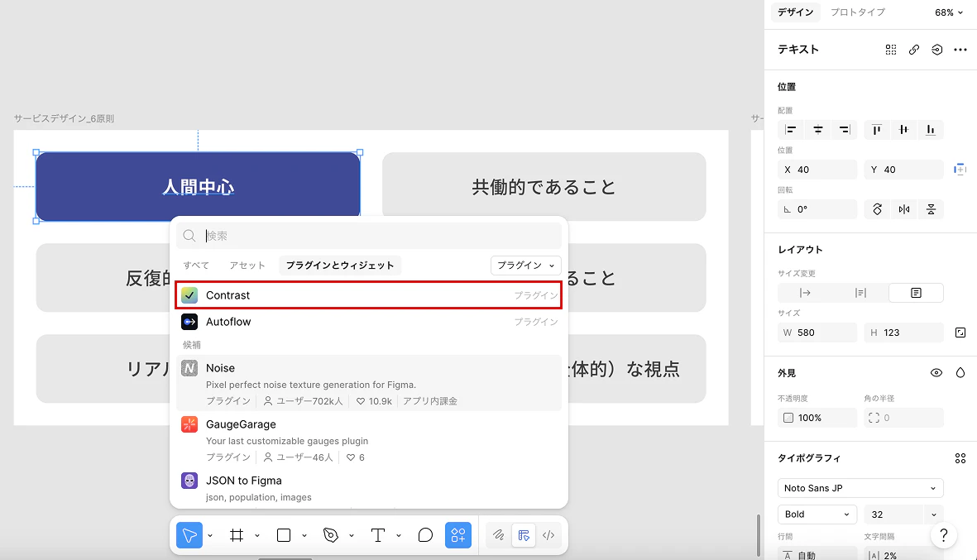Open the font size 32 dropdown arrow
Image resolution: width=977 pixels, height=560 pixels.
point(933,515)
